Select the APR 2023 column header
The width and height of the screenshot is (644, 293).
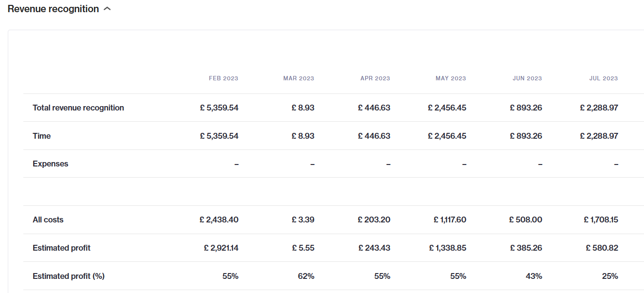click(x=375, y=78)
